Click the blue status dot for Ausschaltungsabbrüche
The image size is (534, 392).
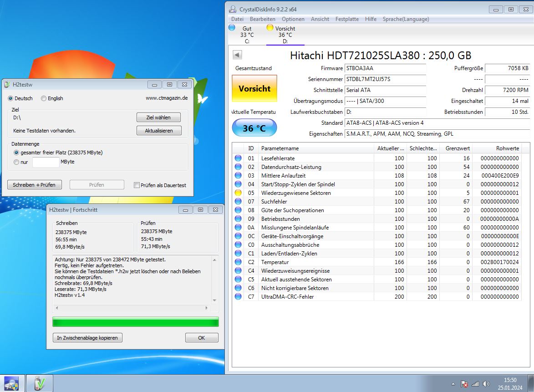(238, 244)
